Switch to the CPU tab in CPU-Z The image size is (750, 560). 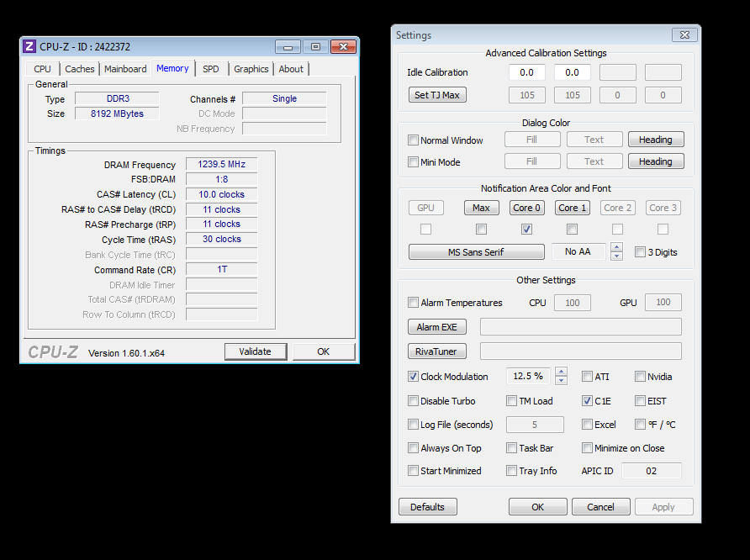(42, 69)
